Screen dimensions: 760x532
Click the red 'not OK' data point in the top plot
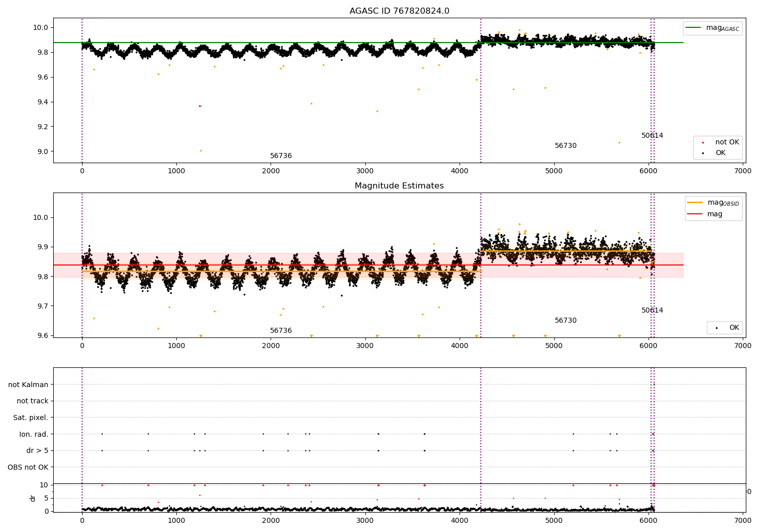(x=200, y=106)
